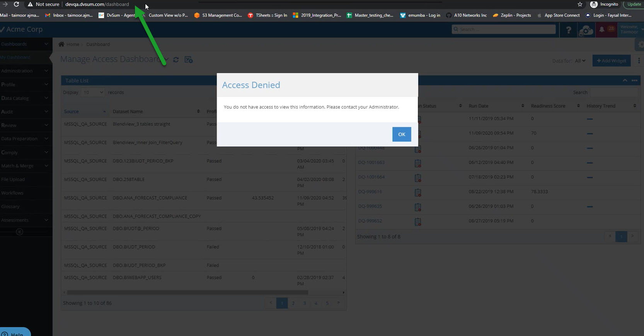
Task: Open the A10 Networks Inc bookmark
Action: 466,15
